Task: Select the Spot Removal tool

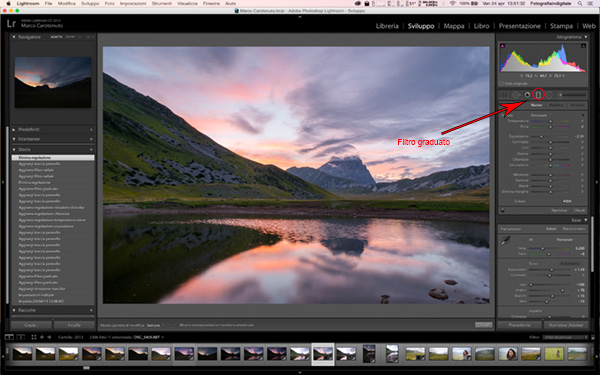Action: pyautogui.click(x=516, y=95)
